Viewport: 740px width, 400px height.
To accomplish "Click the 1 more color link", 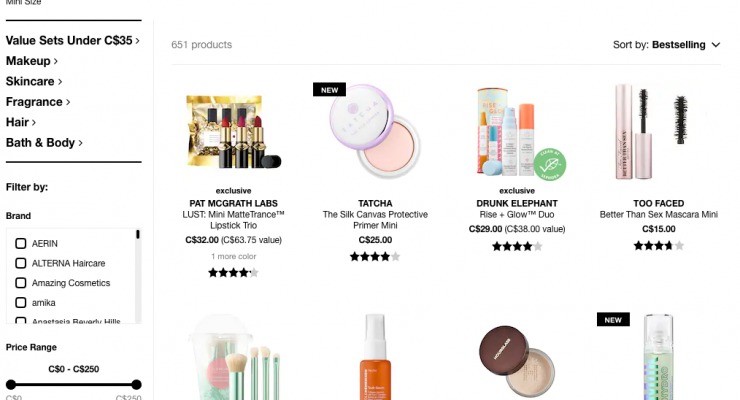I will 233,256.
